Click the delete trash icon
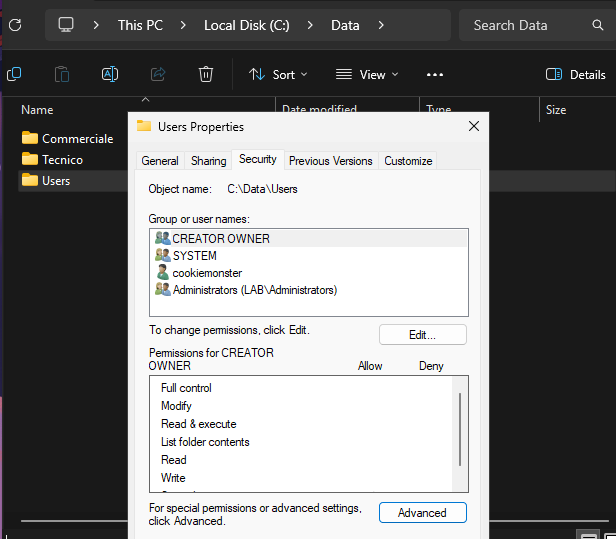The width and height of the screenshot is (616, 539). click(x=206, y=74)
